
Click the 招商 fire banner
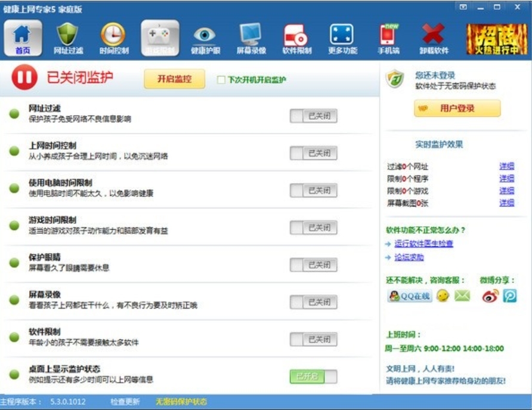[x=497, y=39]
